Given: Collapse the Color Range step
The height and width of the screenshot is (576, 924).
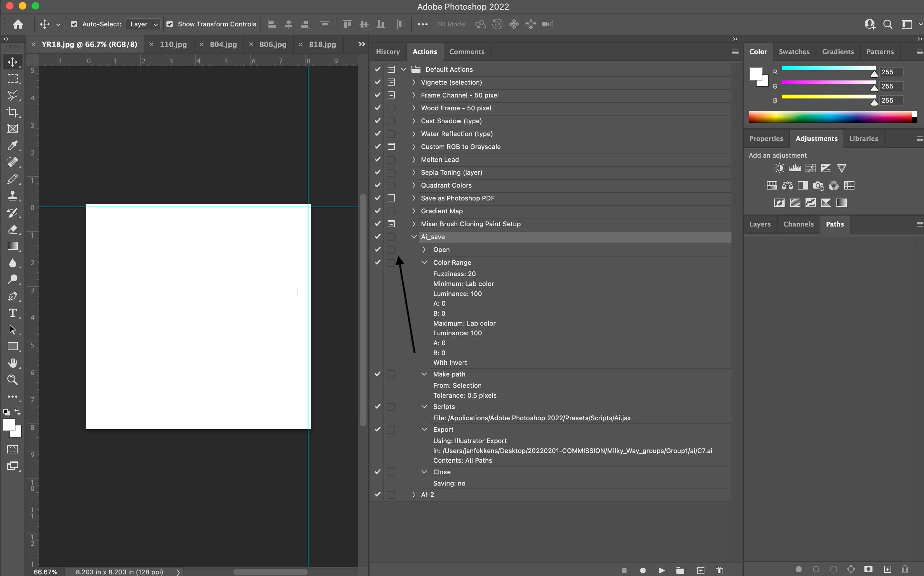Looking at the screenshot, I should [424, 263].
